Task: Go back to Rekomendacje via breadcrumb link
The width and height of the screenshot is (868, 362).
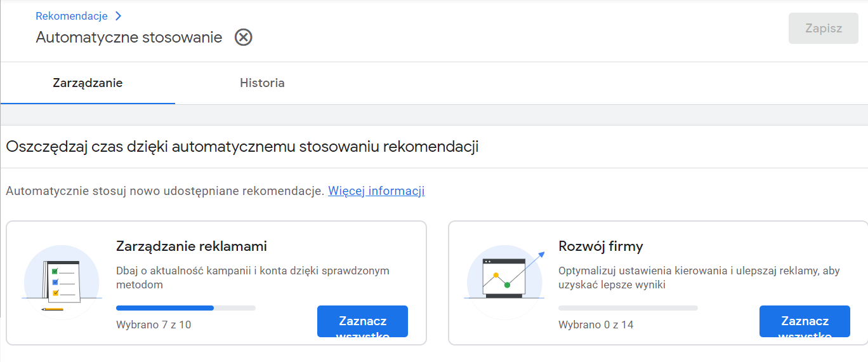Action: coord(71,16)
